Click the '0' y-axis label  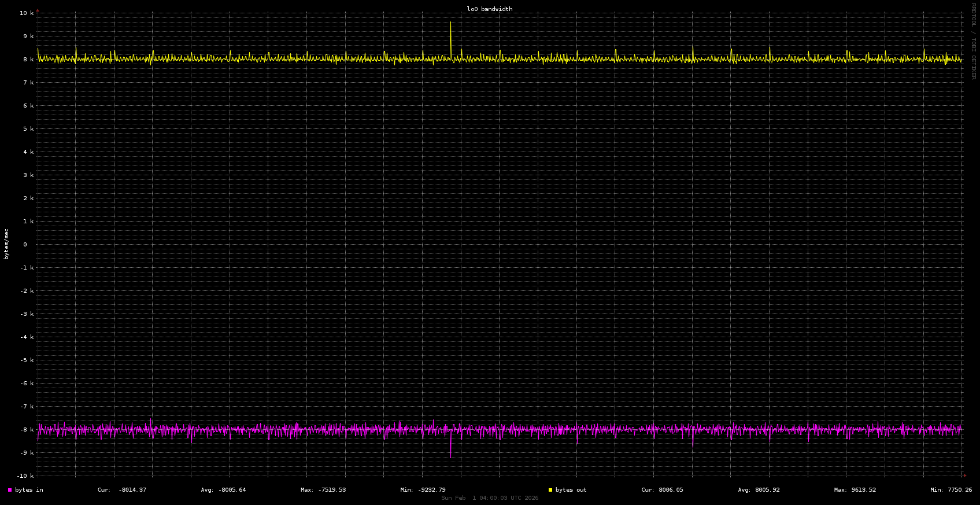coord(25,244)
